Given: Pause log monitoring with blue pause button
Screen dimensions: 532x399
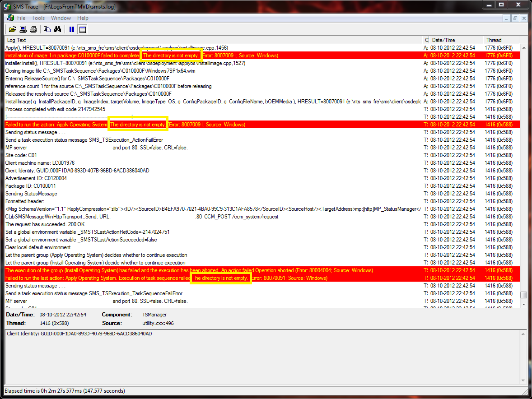Looking at the screenshot, I should (72, 29).
